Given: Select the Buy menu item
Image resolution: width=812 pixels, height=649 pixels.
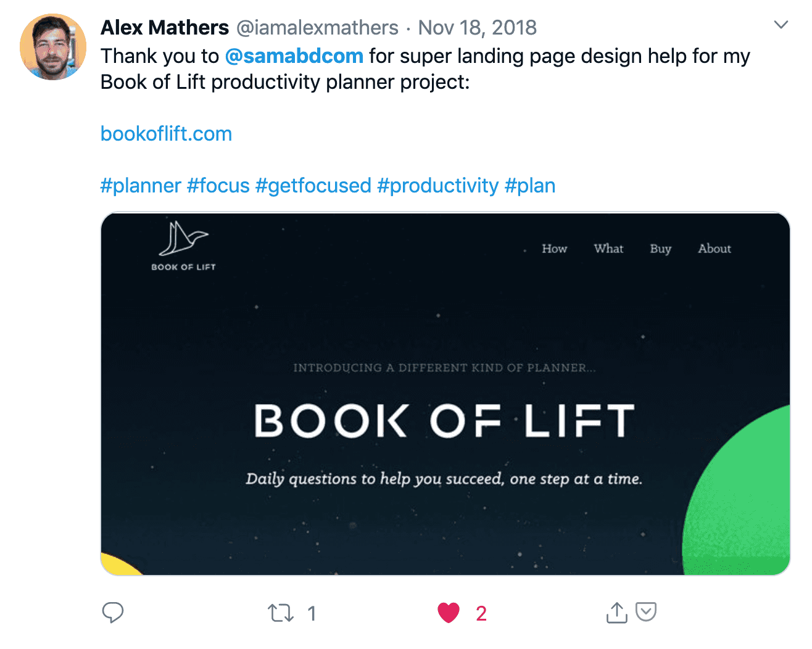Looking at the screenshot, I should [660, 249].
